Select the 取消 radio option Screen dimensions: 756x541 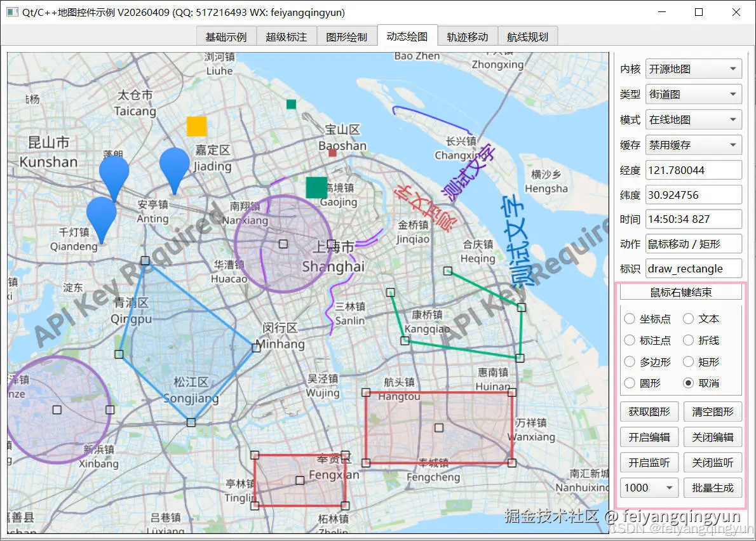point(701,383)
